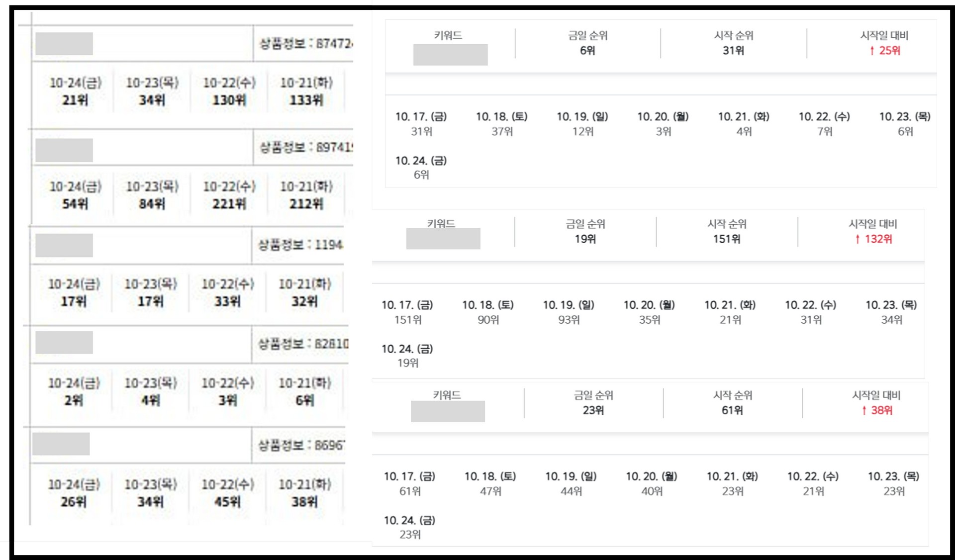Open the 상품정보 label starting with 89741
The height and width of the screenshot is (560, 955).
[305, 147]
